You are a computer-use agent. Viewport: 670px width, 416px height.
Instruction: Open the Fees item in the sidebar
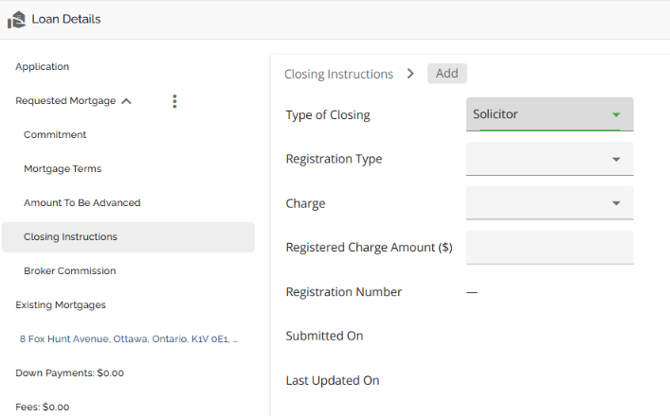(42, 407)
